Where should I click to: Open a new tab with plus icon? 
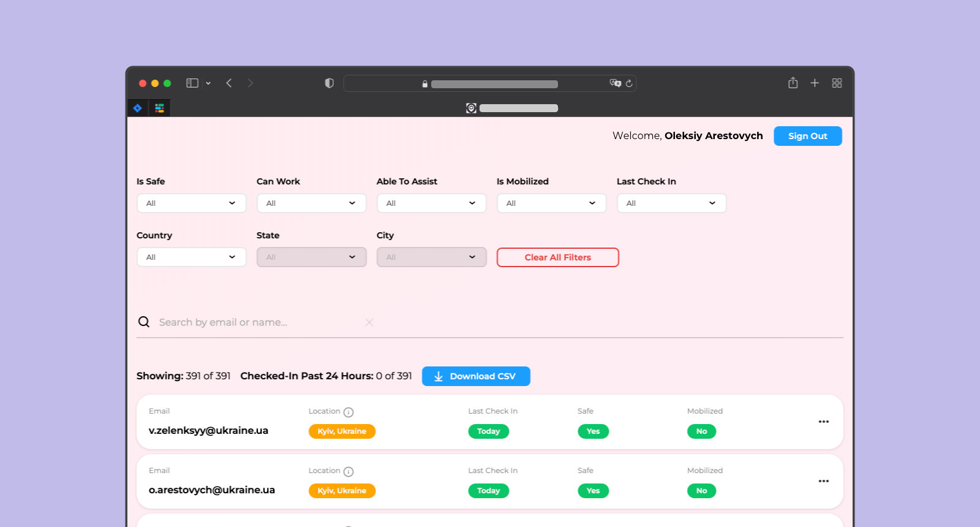[815, 83]
